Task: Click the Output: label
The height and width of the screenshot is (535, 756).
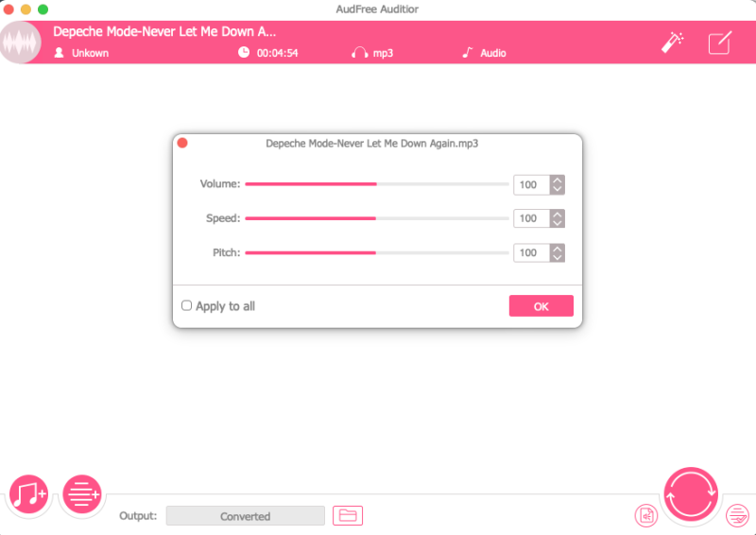Action: (138, 516)
